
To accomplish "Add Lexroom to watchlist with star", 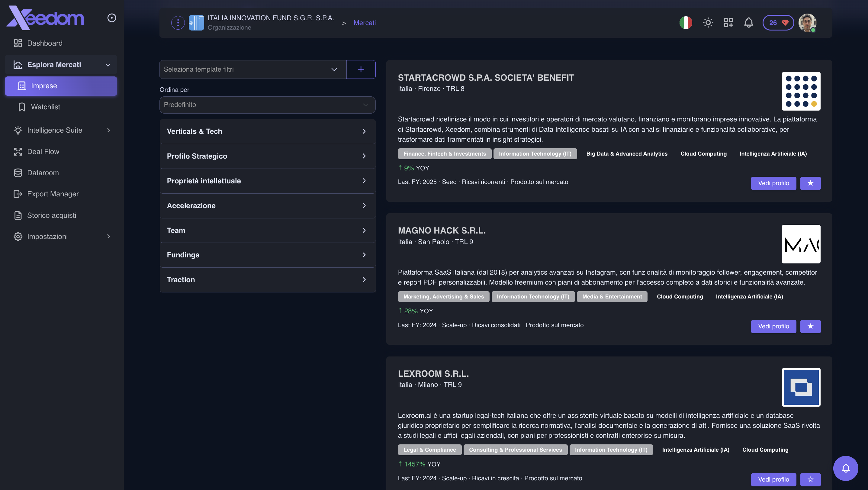I will [x=810, y=479].
